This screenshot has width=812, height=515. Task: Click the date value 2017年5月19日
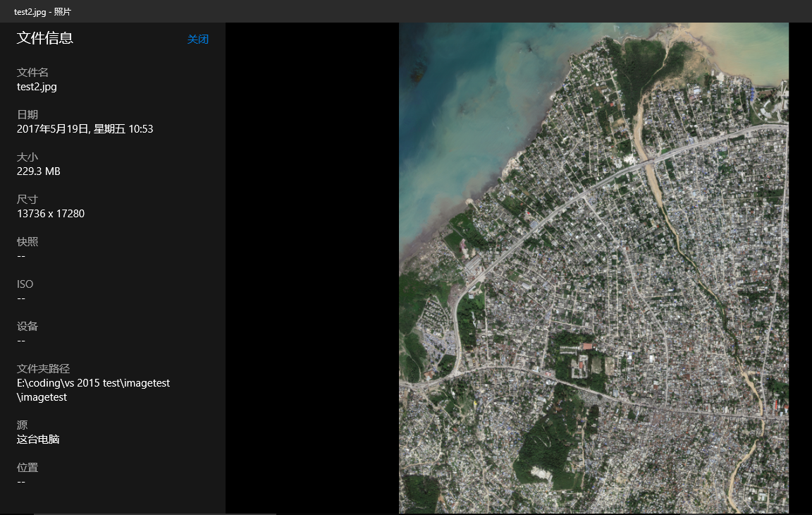(85, 129)
